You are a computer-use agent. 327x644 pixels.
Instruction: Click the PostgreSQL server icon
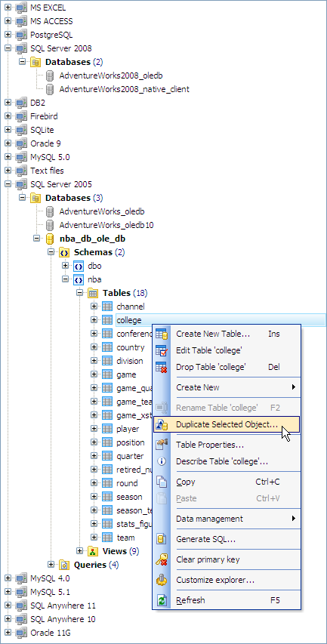pyautogui.click(x=22, y=35)
